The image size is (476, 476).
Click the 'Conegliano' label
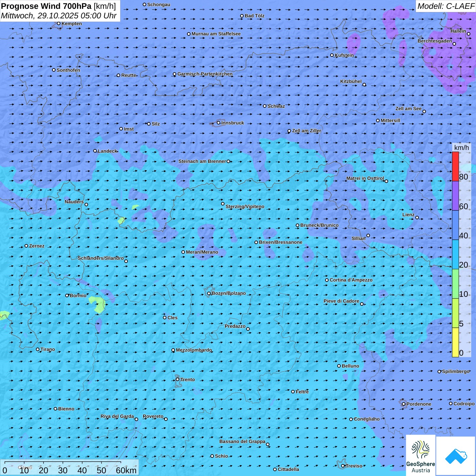(367, 419)
